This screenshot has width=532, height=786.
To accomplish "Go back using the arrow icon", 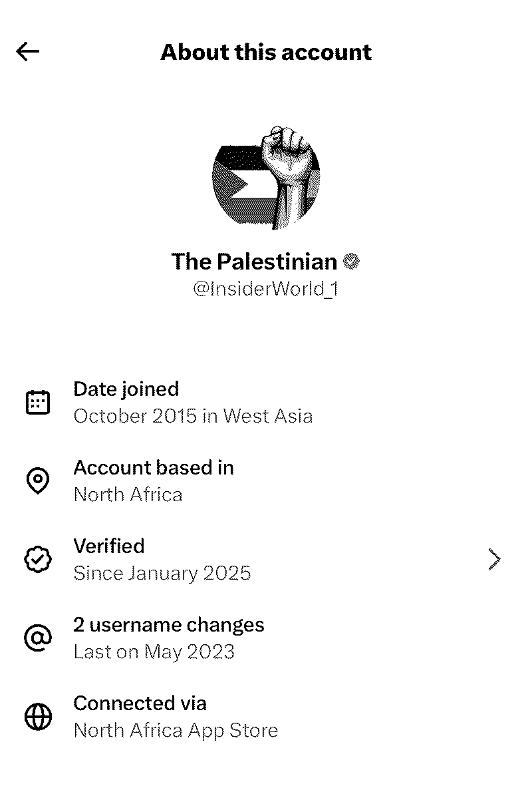I will click(28, 51).
